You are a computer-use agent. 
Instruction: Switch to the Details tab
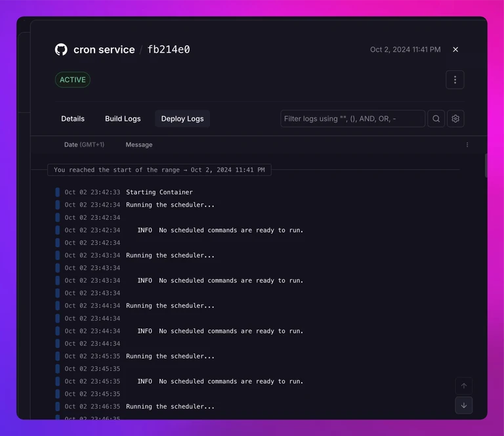point(73,119)
